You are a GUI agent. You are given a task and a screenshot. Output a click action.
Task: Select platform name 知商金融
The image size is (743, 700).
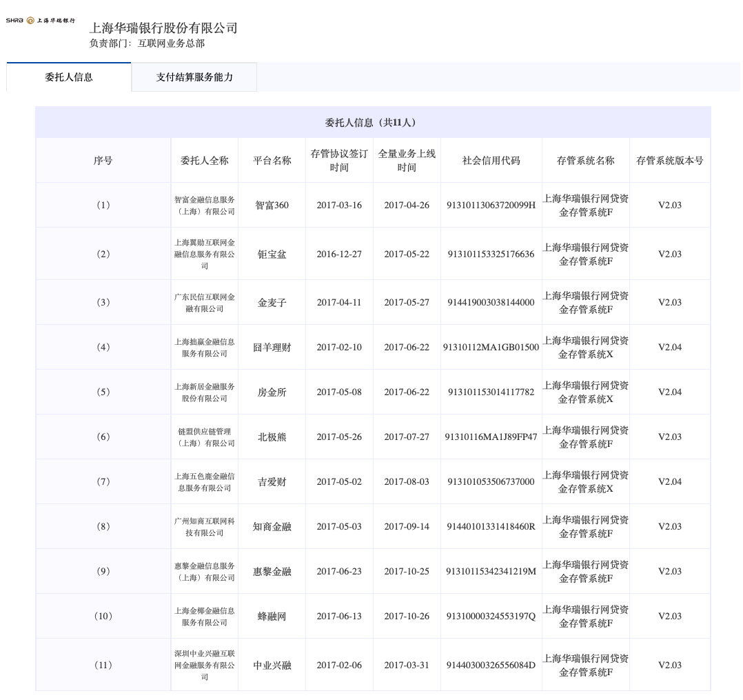pyautogui.click(x=272, y=526)
